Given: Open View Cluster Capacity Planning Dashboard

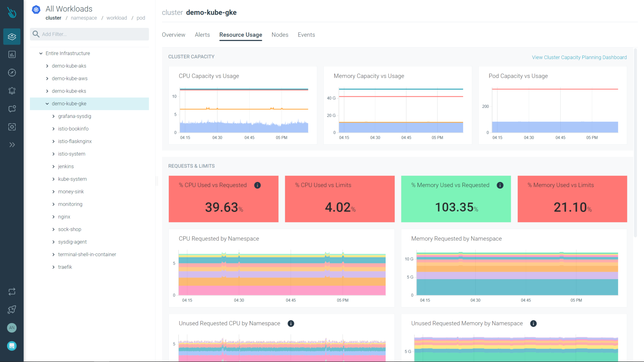Looking at the screenshot, I should pyautogui.click(x=579, y=57).
